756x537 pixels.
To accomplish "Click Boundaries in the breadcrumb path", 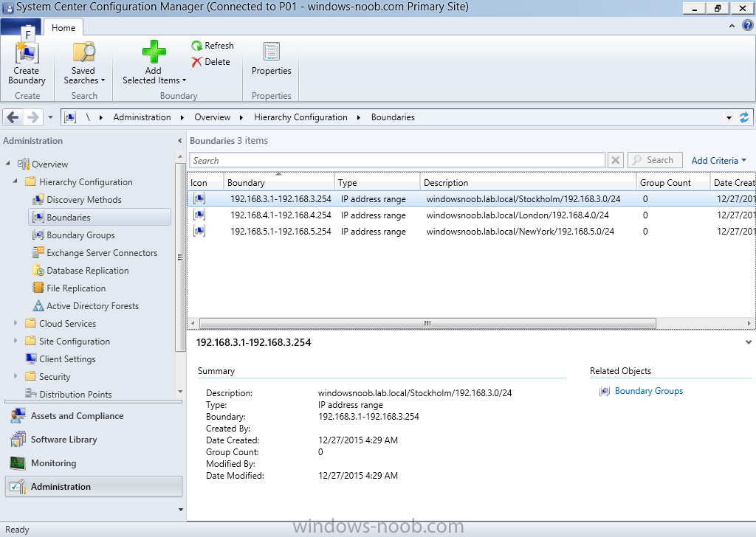I will pyautogui.click(x=393, y=117).
